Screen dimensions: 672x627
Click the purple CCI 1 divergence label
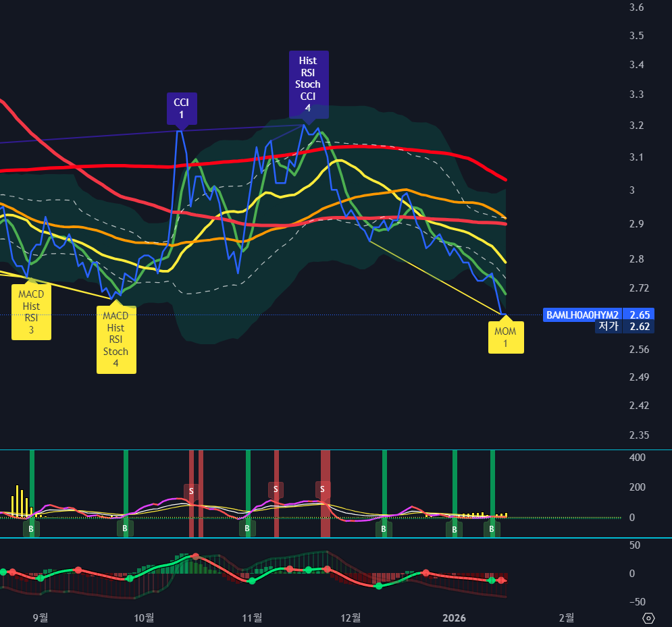181,109
